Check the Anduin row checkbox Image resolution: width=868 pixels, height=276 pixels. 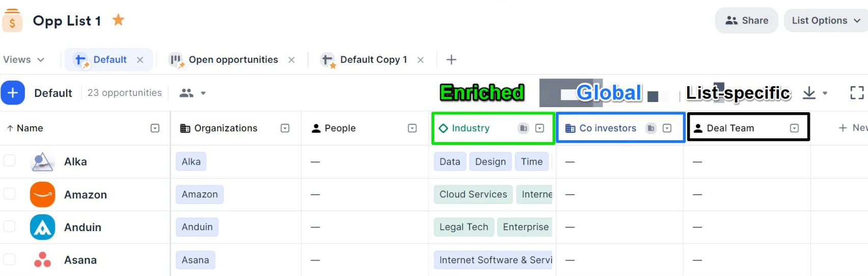click(9, 227)
